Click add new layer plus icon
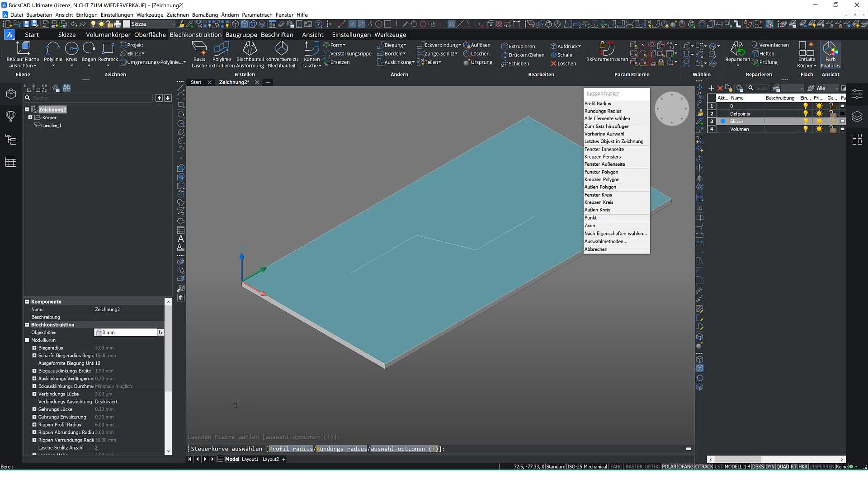868x488 pixels. (711, 88)
